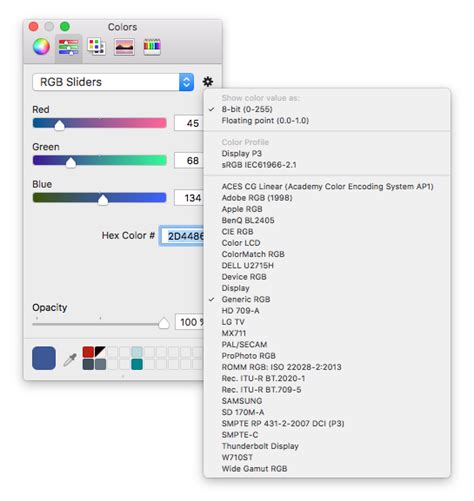Click the Red value field showing 45

click(189, 123)
